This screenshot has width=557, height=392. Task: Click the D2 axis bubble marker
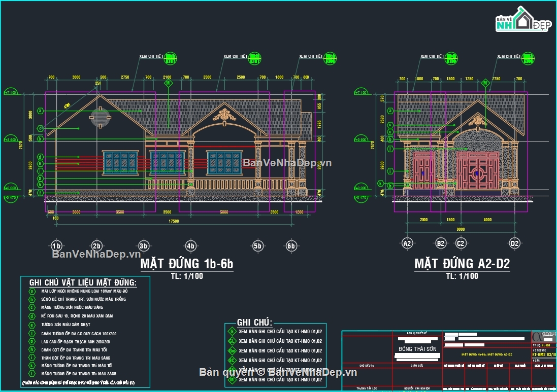pos(515,243)
